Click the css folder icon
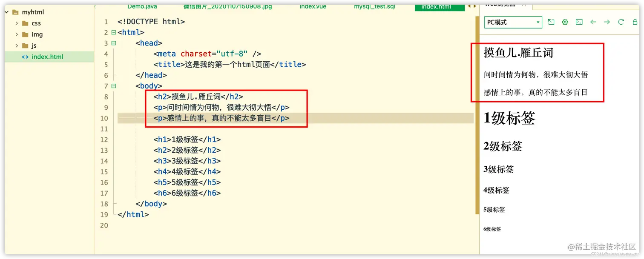 [25, 23]
